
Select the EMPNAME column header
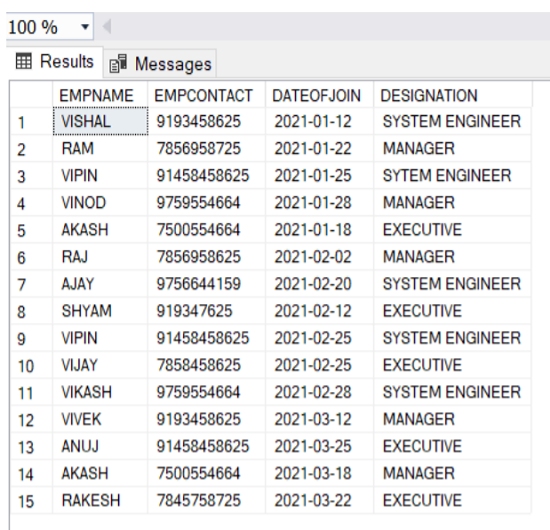coord(100,95)
